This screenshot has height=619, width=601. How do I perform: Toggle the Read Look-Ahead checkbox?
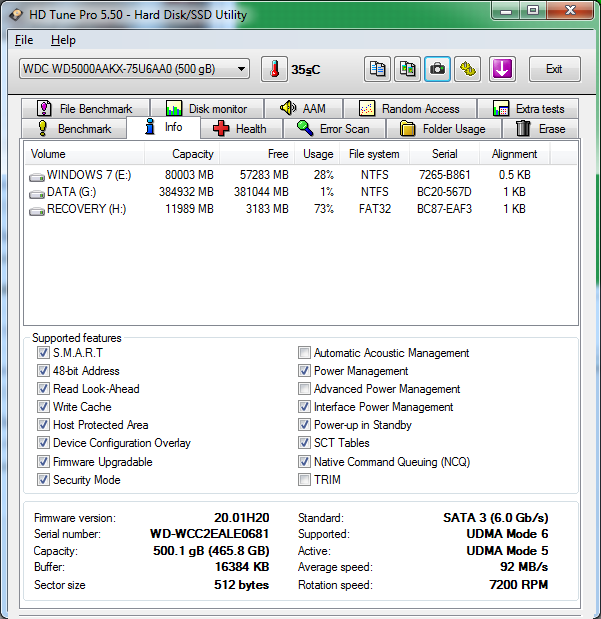[x=43, y=389]
